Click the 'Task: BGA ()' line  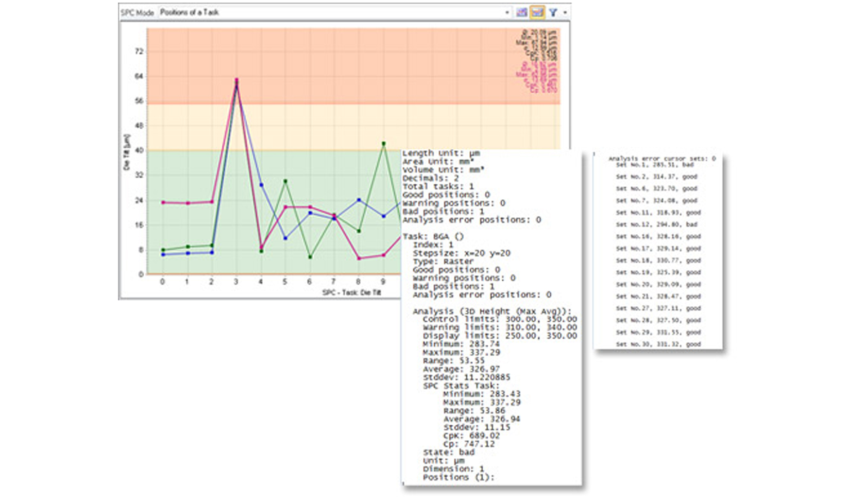tap(433, 236)
